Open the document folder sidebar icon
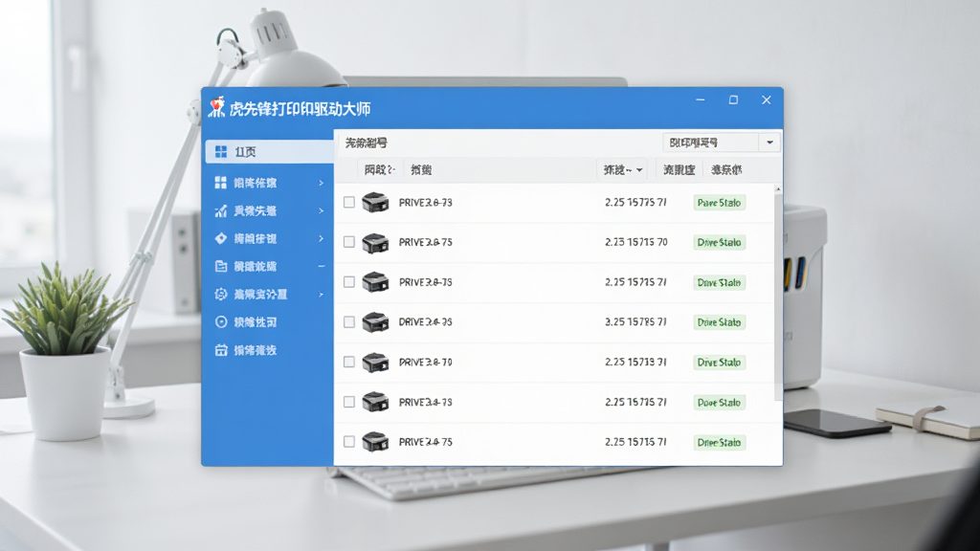This screenshot has height=551, width=980. [221, 266]
